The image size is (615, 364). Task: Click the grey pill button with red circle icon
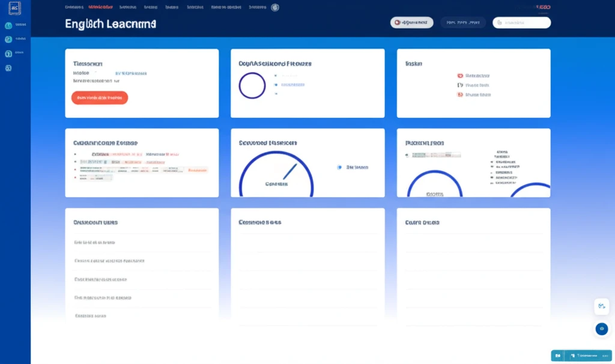[x=411, y=22]
